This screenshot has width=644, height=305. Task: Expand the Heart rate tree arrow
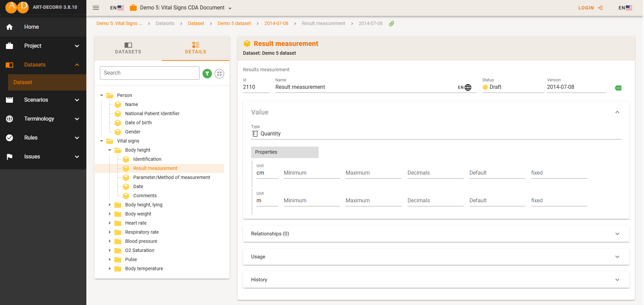pos(110,223)
